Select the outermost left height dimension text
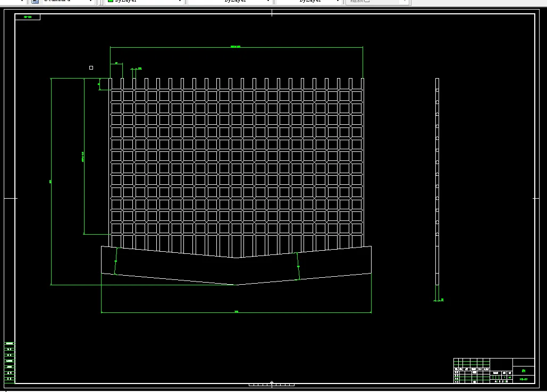The image size is (547, 392). 51,182
